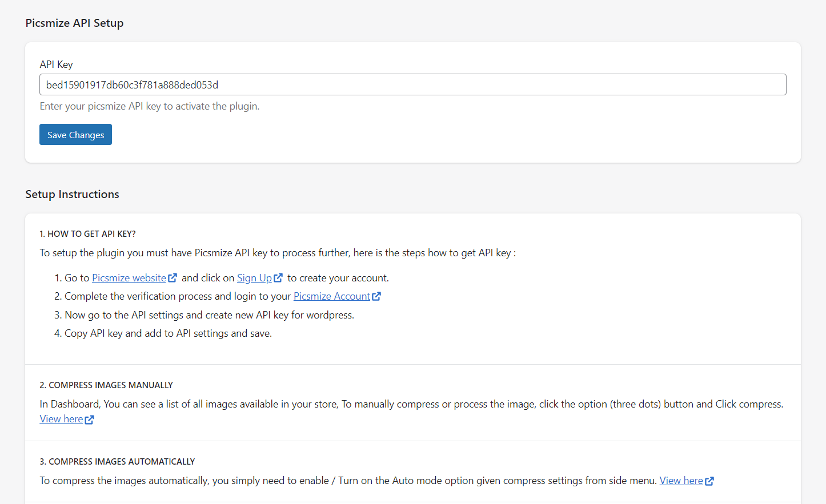Click external-link icon beside Sign Up
The width and height of the screenshot is (826, 504).
click(x=278, y=278)
